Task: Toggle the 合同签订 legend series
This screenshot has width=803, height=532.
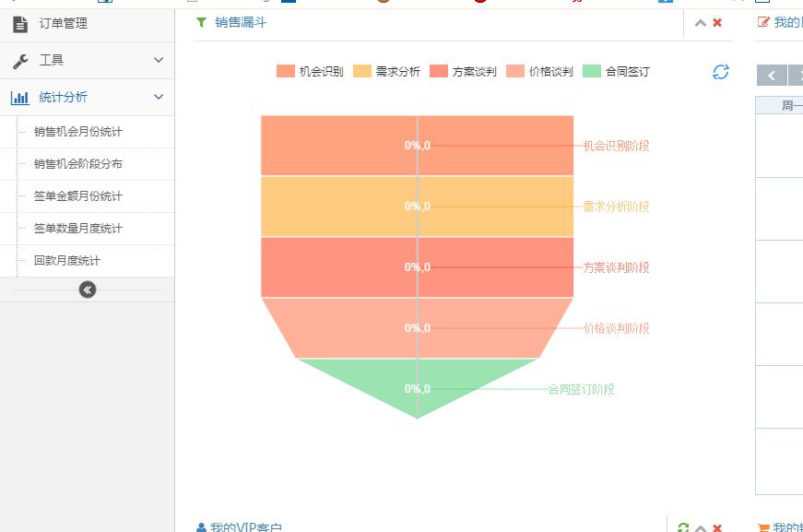Action: coord(616,72)
